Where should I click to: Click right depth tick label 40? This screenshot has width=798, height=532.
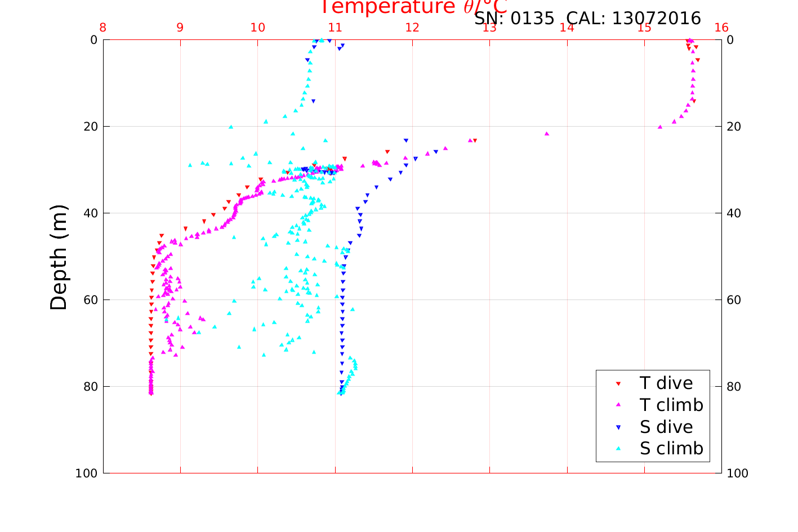coord(734,213)
